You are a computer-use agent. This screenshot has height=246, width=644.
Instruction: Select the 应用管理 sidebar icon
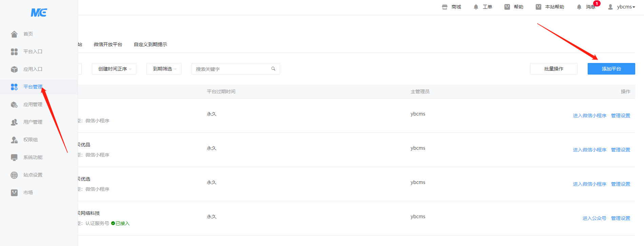(x=14, y=104)
